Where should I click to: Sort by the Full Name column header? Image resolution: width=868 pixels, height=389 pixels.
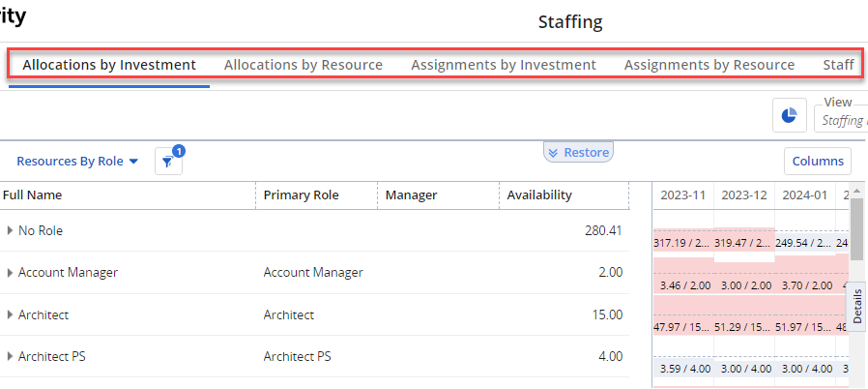click(32, 195)
